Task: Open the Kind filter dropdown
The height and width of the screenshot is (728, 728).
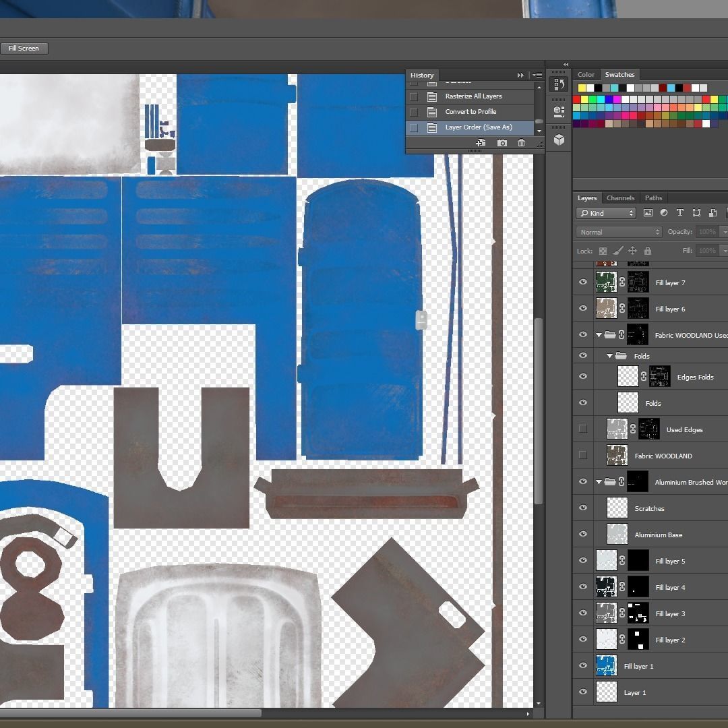Action: click(x=606, y=213)
